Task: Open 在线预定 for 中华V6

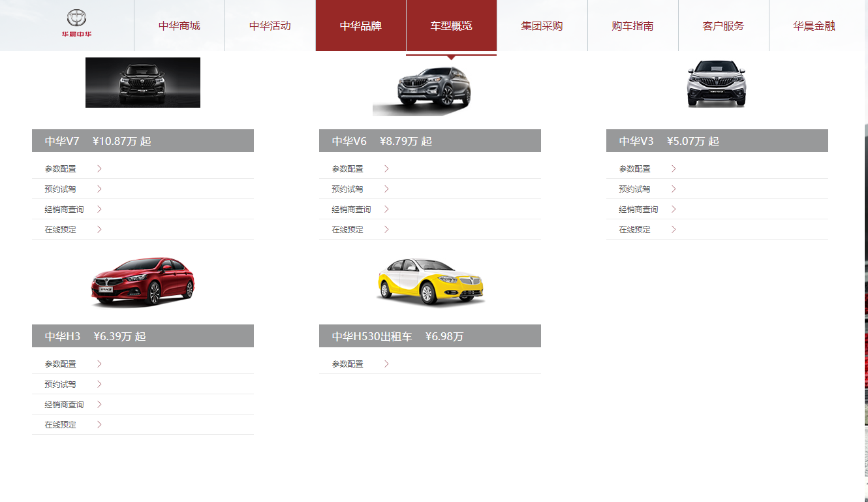Action: click(348, 230)
